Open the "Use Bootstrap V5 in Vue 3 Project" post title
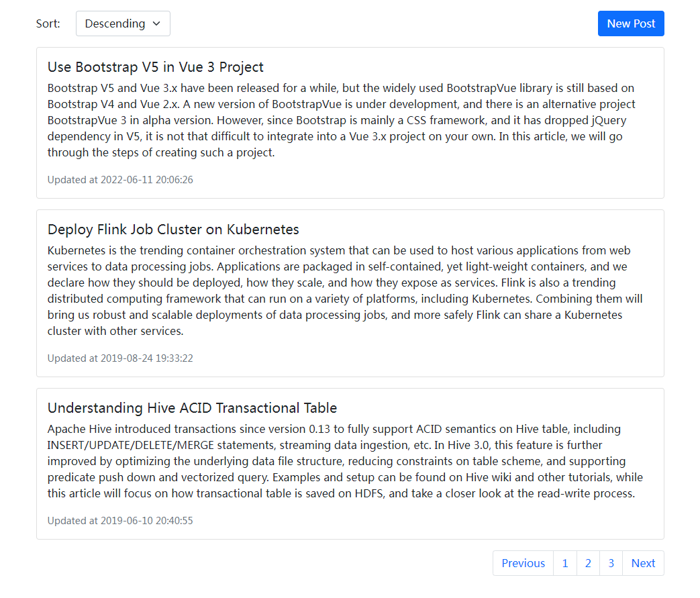Screen dimensions: 700x598 click(x=156, y=67)
